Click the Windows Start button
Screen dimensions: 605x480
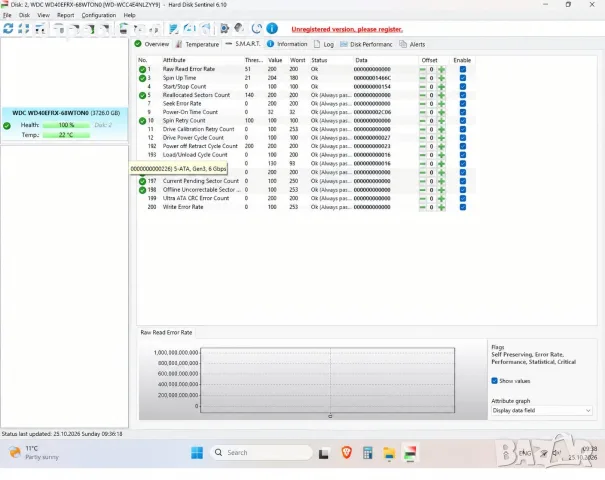197,453
